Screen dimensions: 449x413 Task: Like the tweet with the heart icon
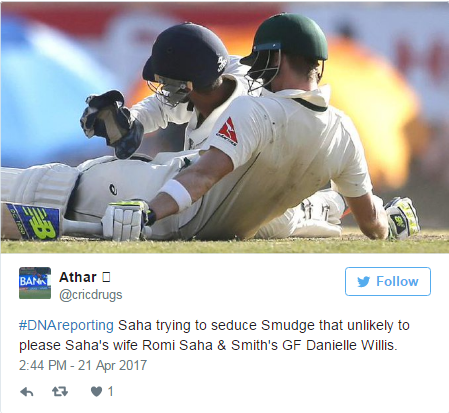point(96,392)
